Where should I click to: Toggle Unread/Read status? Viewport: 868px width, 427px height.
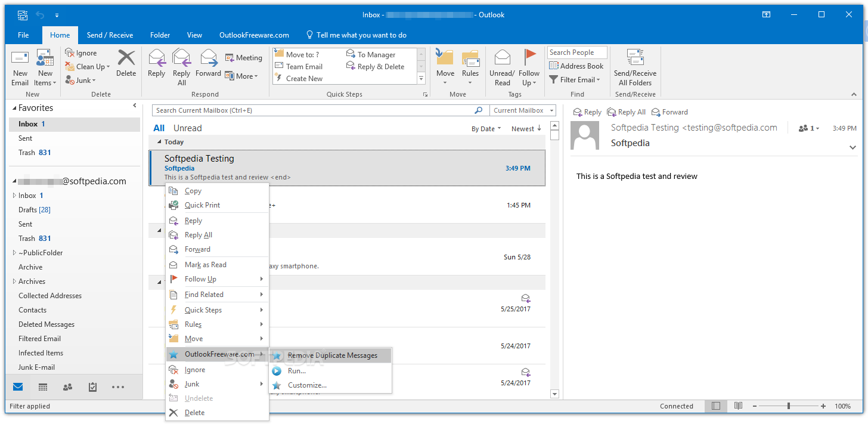[502, 68]
